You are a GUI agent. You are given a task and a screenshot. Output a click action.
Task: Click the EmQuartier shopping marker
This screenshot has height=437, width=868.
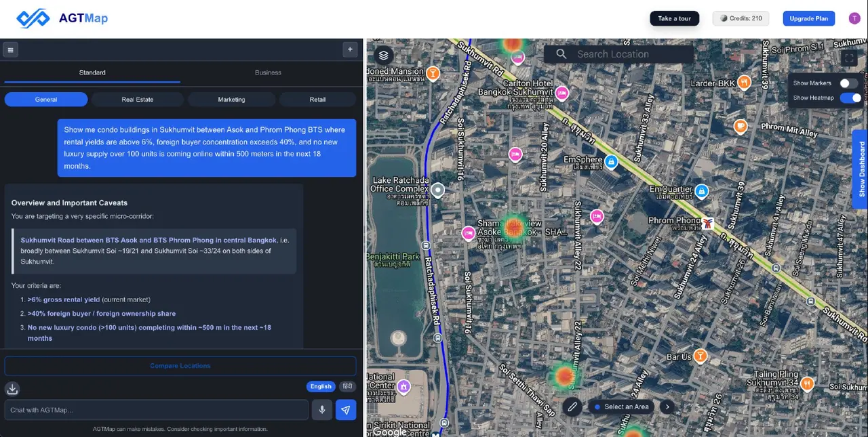[x=701, y=192]
